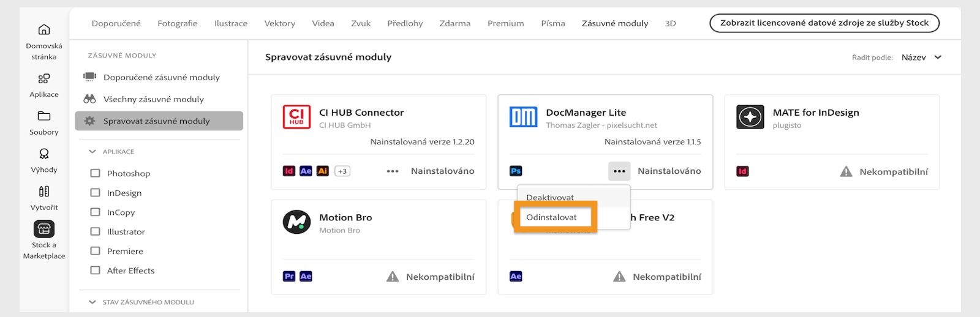
Task: Switch to Zdarma tab
Action: click(455, 23)
